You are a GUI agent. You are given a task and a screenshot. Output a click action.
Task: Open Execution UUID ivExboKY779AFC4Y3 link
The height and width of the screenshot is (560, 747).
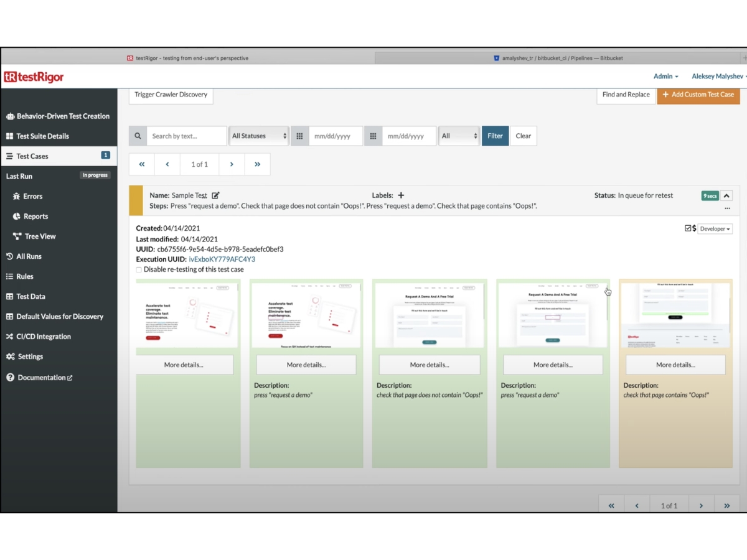[x=222, y=259]
